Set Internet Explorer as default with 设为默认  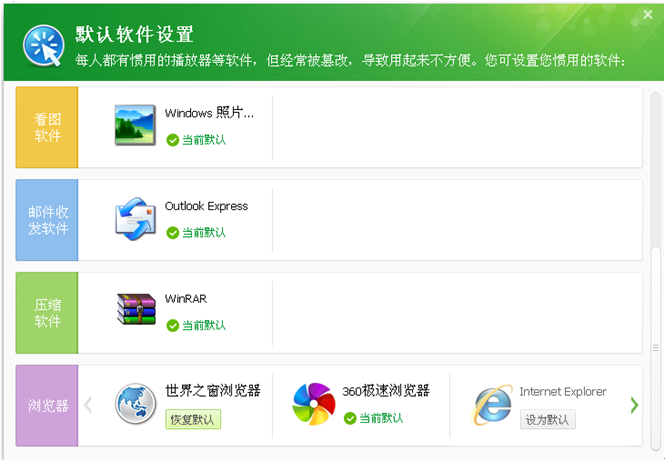point(549,420)
